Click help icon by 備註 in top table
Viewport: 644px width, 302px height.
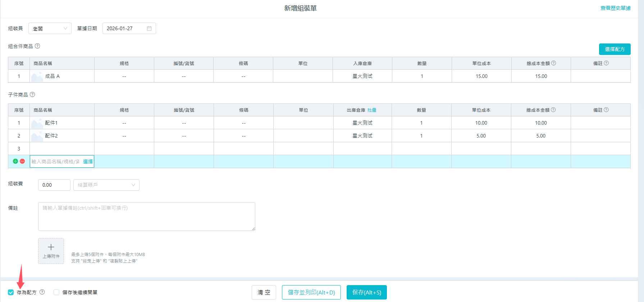(x=606, y=63)
